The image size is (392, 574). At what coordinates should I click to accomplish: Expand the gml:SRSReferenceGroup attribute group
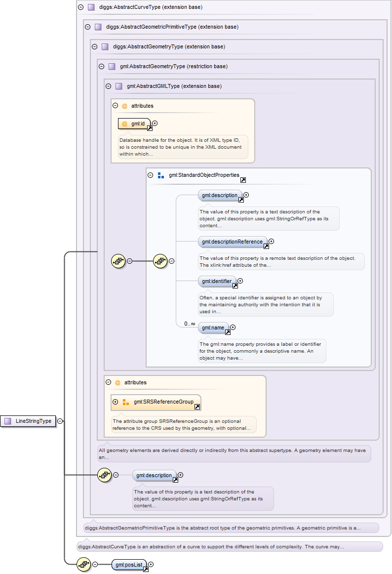click(x=115, y=402)
